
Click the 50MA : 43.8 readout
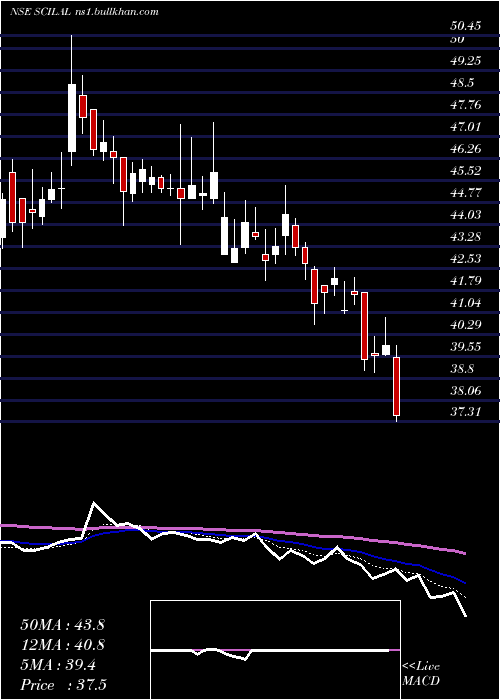pos(62,625)
